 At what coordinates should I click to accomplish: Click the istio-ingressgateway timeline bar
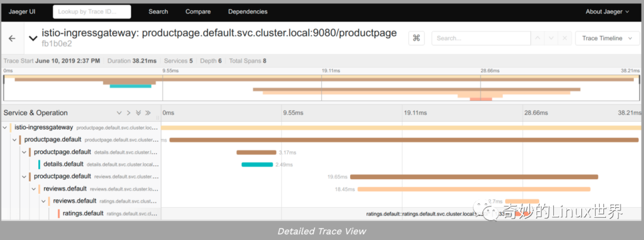coord(401,128)
